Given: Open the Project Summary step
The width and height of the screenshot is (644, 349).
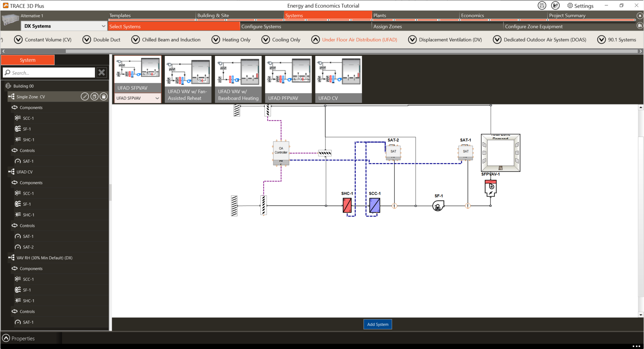Looking at the screenshot, I should (x=567, y=15).
